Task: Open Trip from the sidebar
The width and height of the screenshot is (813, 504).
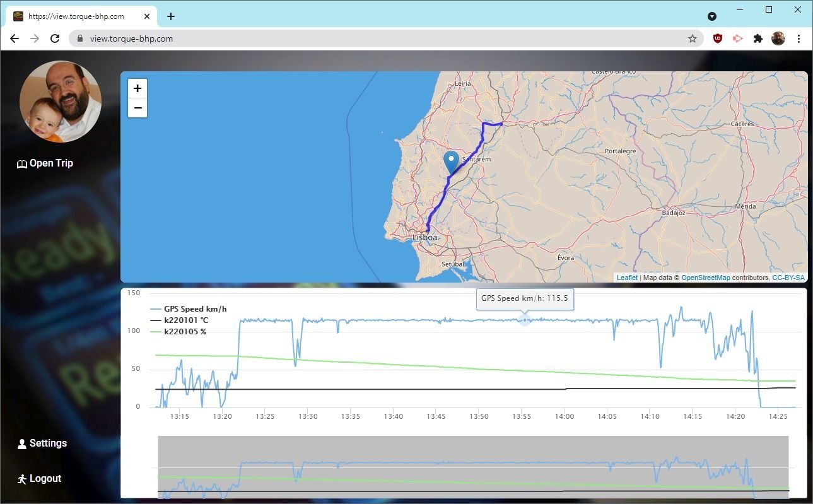Action: (45, 163)
